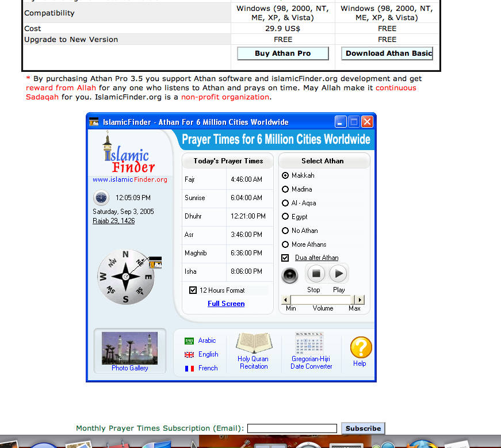Toggle the 12 Hours Format checkbox
501x448 pixels.
click(193, 290)
